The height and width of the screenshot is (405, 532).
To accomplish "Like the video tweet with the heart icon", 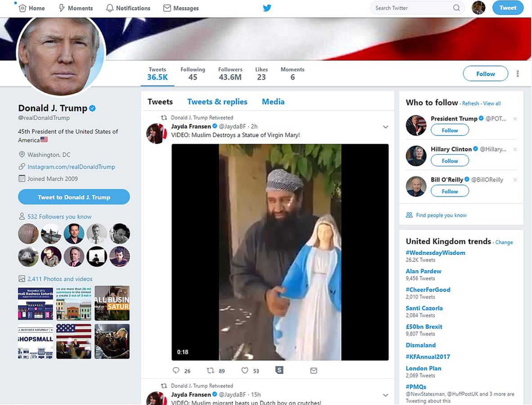I will (246, 370).
